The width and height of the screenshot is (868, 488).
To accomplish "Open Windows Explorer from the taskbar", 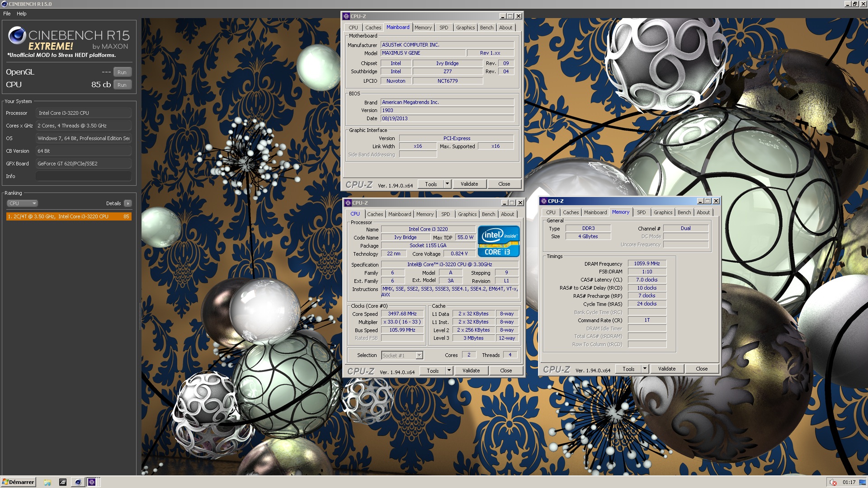I will pyautogui.click(x=47, y=482).
